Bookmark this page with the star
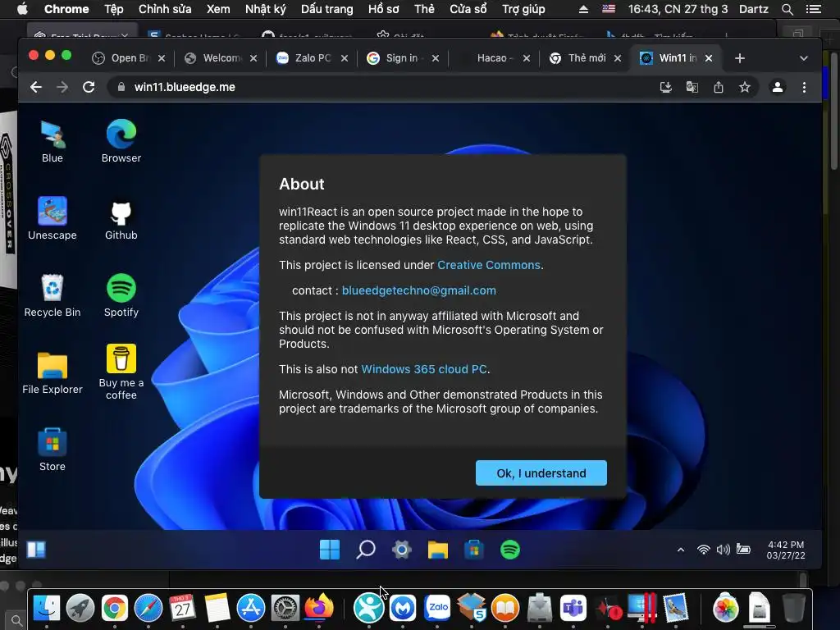 tap(745, 87)
